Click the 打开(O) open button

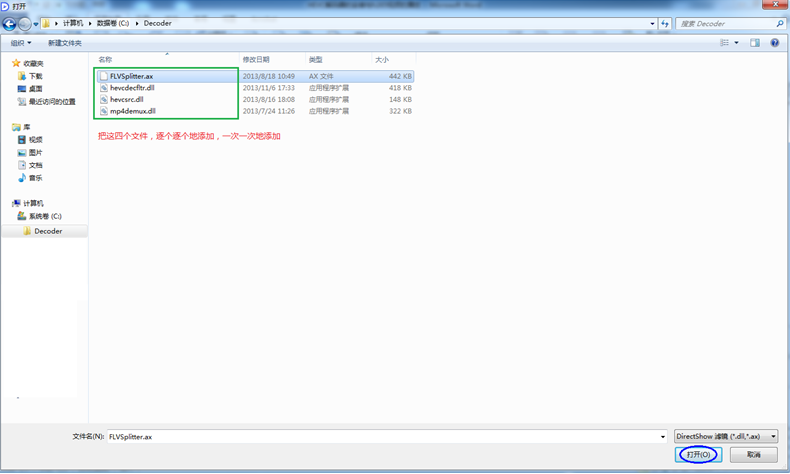tap(698, 455)
